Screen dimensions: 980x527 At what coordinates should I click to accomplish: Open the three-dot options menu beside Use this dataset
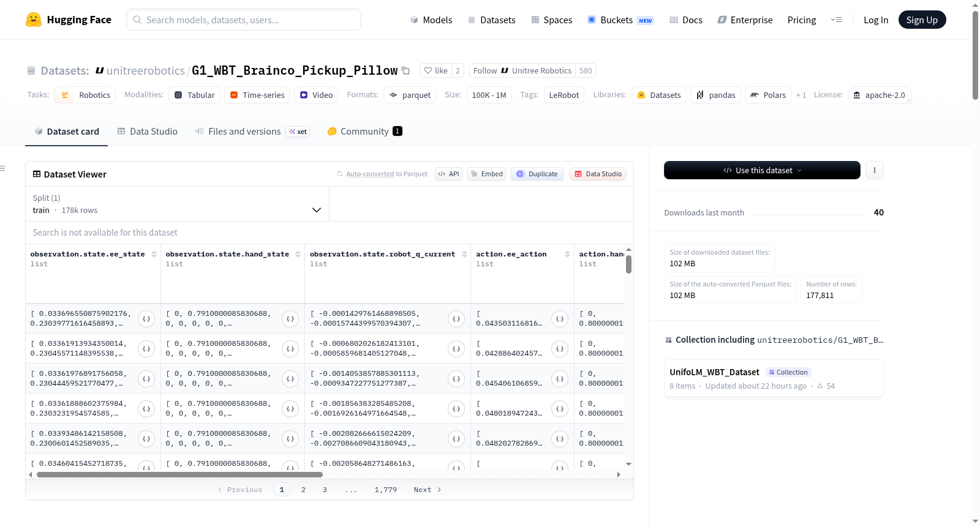[875, 170]
